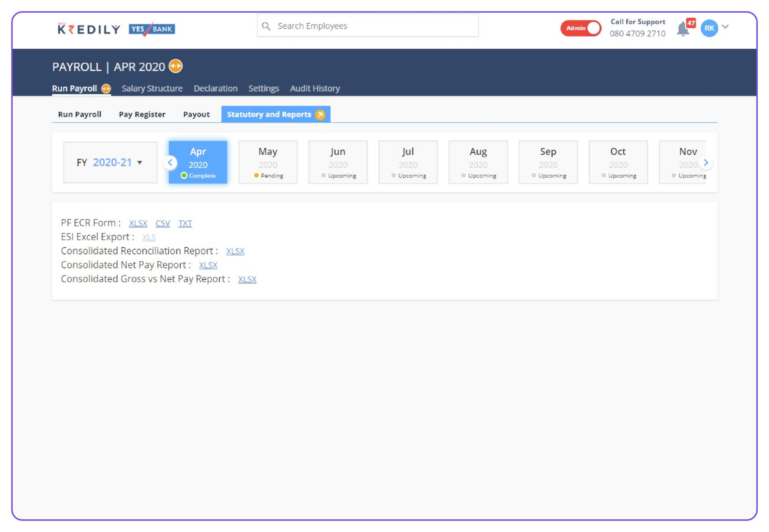
Task: Expand the profile menu chevron
Action: coord(725,27)
